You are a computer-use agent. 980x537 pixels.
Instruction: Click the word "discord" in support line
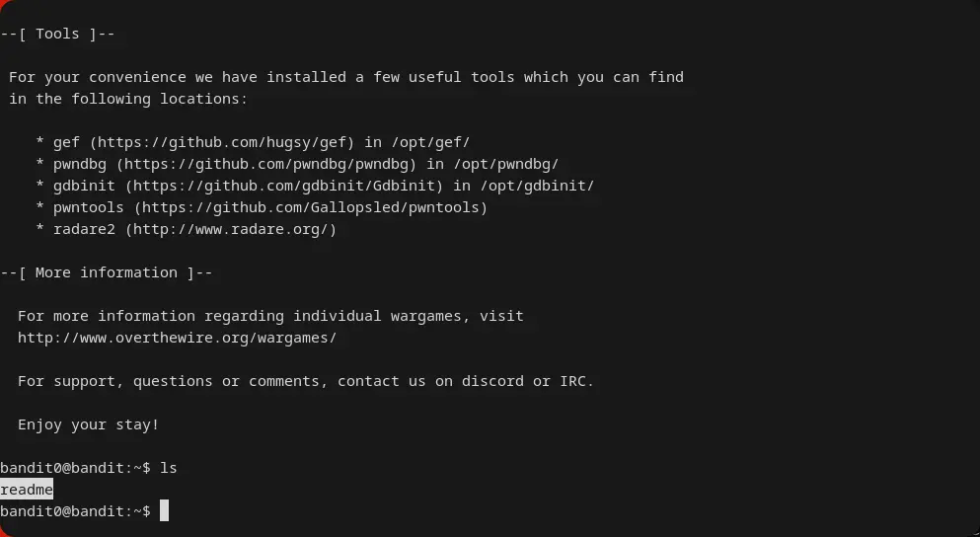(x=492, y=381)
